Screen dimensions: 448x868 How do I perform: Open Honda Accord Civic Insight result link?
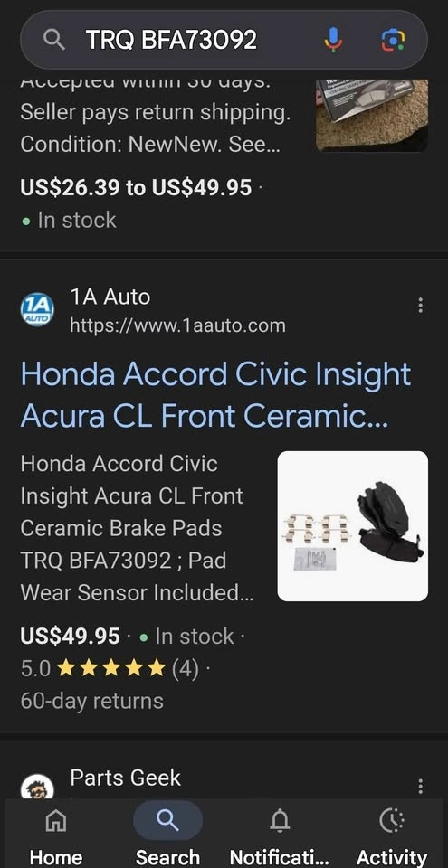click(215, 395)
